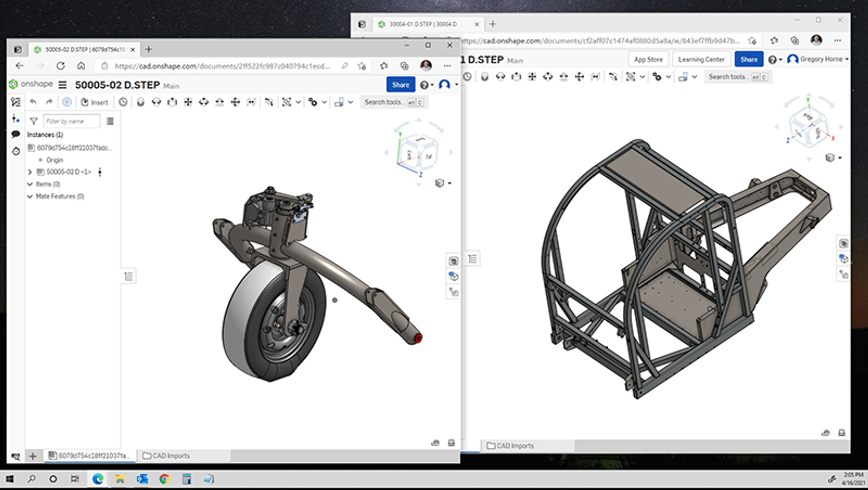
Task: Collapse the Mate Features (0) section
Action: (x=30, y=196)
